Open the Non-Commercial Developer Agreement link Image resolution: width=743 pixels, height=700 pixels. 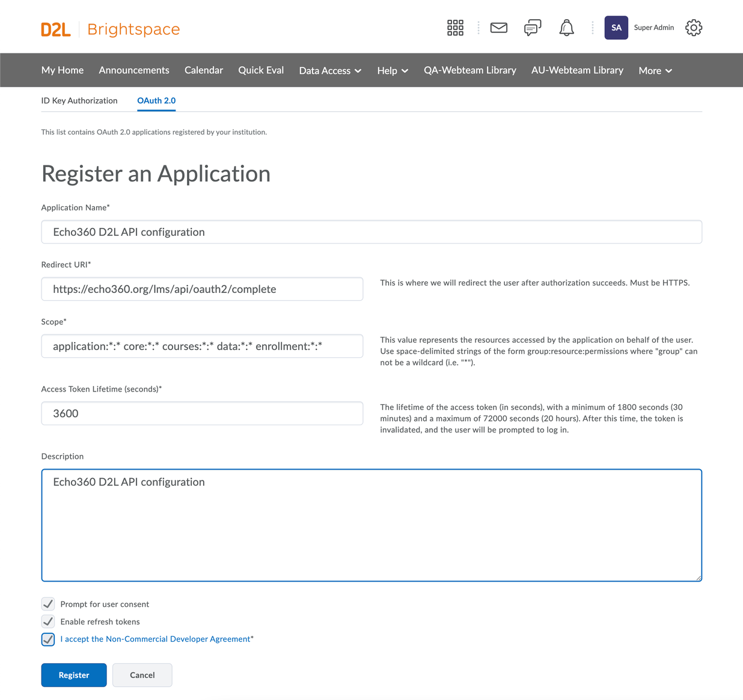(x=155, y=639)
